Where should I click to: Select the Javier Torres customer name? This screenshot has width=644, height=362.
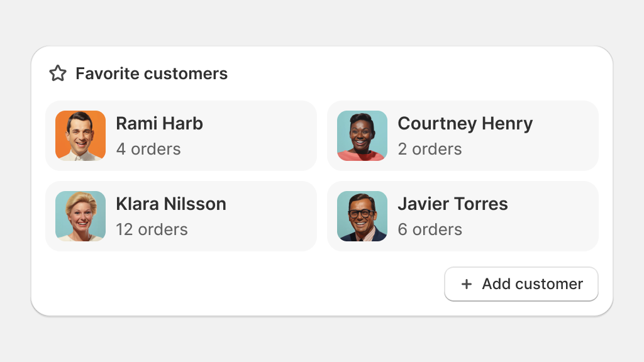click(453, 204)
